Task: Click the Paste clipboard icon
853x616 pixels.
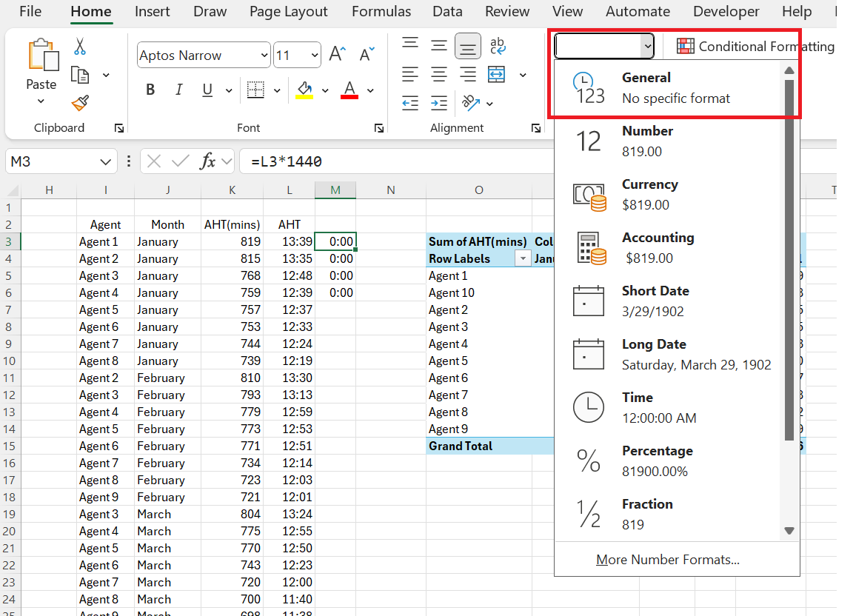Action: [x=42, y=56]
